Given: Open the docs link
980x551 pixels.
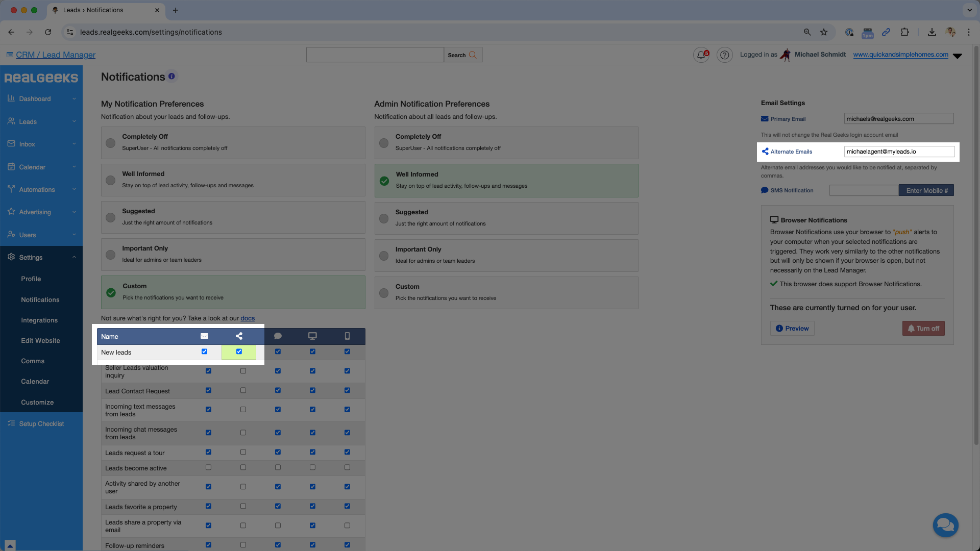Looking at the screenshot, I should (x=248, y=318).
